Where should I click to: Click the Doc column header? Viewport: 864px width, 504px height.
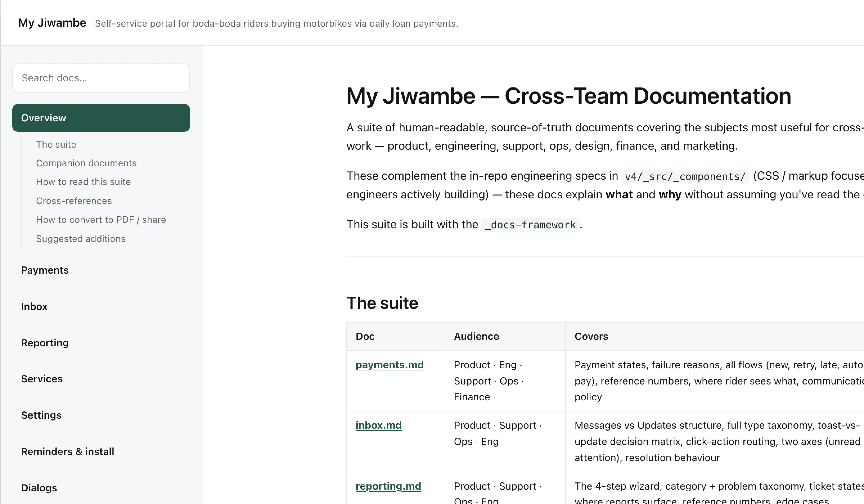[396, 336]
